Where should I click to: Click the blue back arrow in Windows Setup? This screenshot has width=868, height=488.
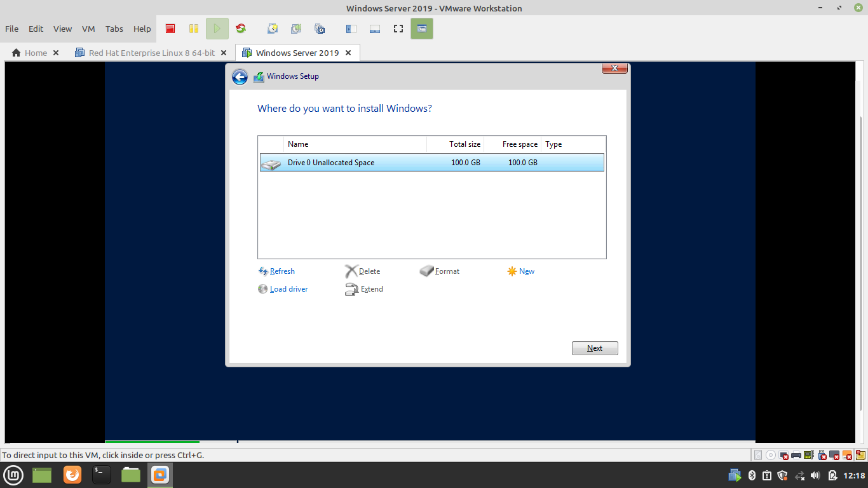240,77
